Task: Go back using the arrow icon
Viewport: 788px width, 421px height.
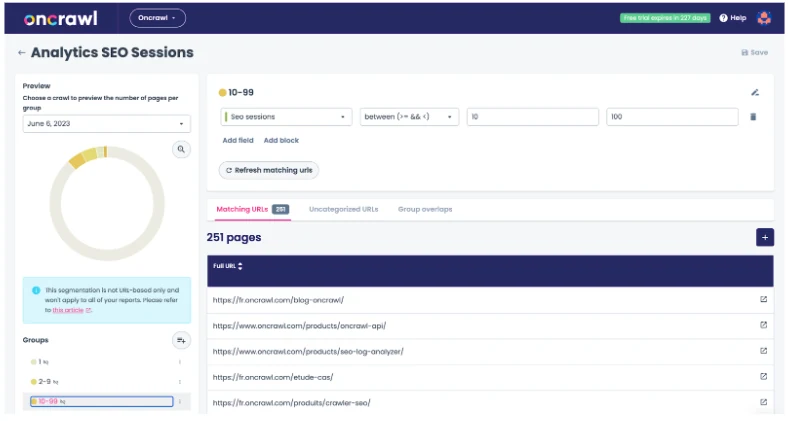Action: [21, 52]
